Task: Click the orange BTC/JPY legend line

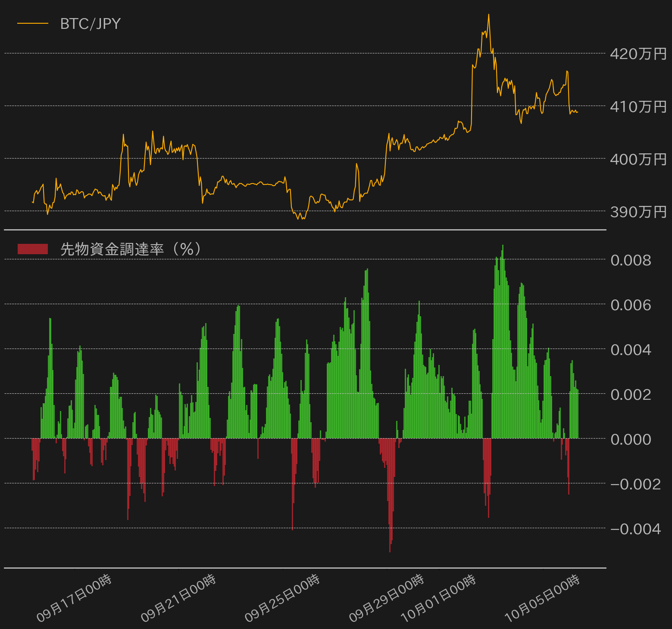Action: click(33, 23)
